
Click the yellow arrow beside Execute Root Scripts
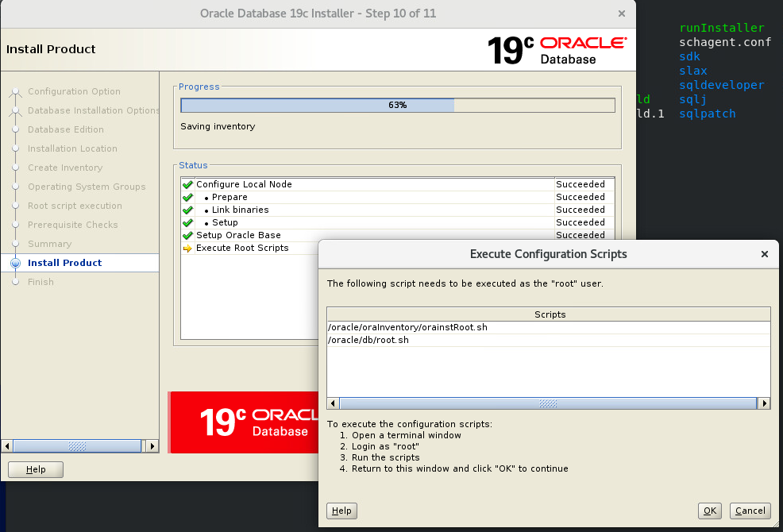[187, 249]
